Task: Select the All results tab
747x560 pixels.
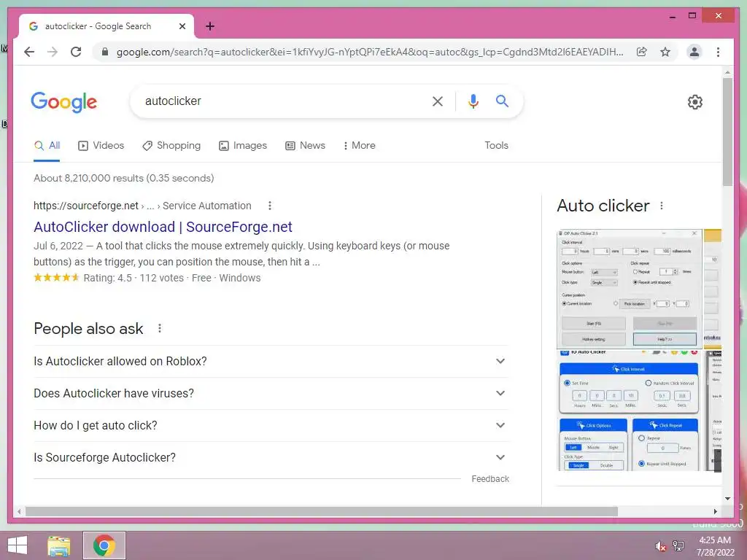Action: tap(47, 146)
